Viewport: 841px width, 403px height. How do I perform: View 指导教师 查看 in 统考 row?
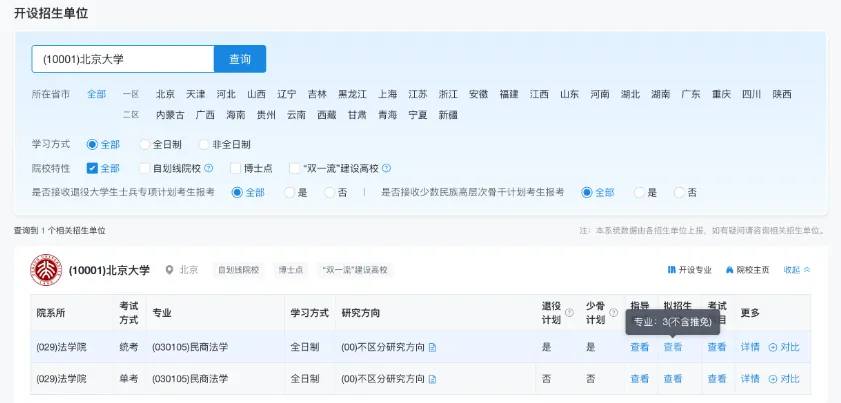640,347
